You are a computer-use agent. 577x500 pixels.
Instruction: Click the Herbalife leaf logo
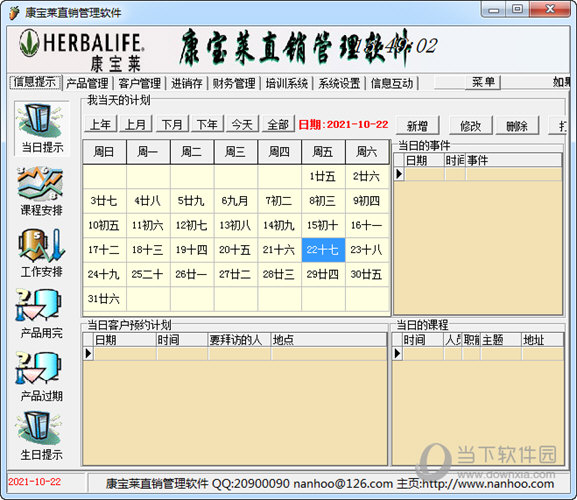click(x=29, y=43)
